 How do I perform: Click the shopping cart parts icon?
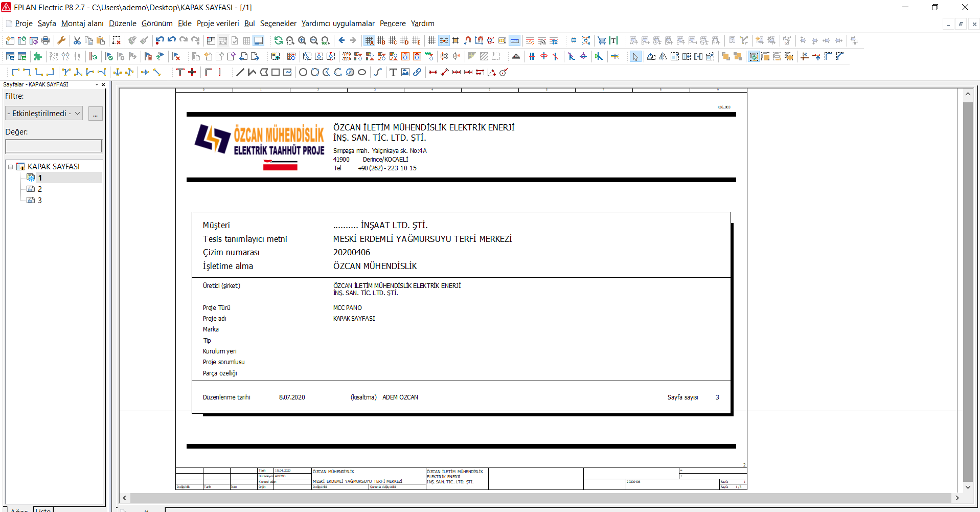602,40
